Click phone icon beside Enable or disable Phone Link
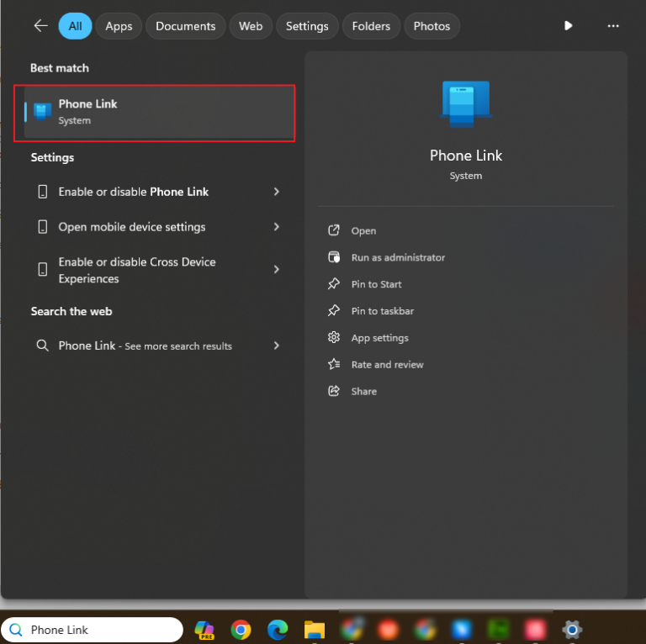Image resolution: width=646 pixels, height=644 pixels. point(42,192)
